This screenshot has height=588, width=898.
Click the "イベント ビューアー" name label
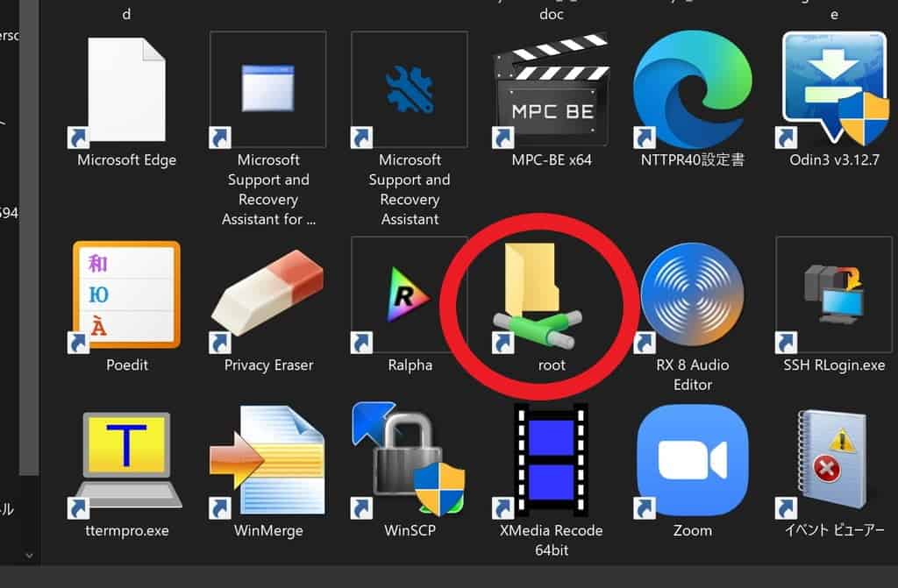pyautogui.click(x=835, y=531)
